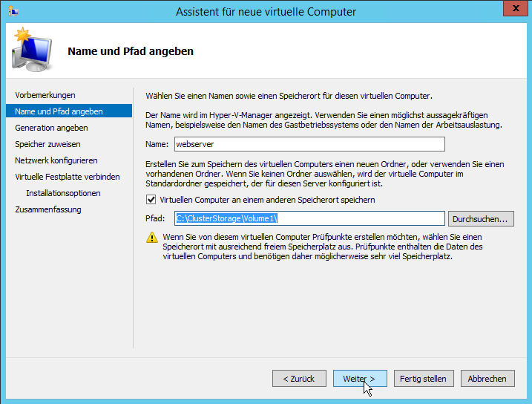Select the Installationsoptionen sub-step
The width and height of the screenshot is (532, 404).
63,193
